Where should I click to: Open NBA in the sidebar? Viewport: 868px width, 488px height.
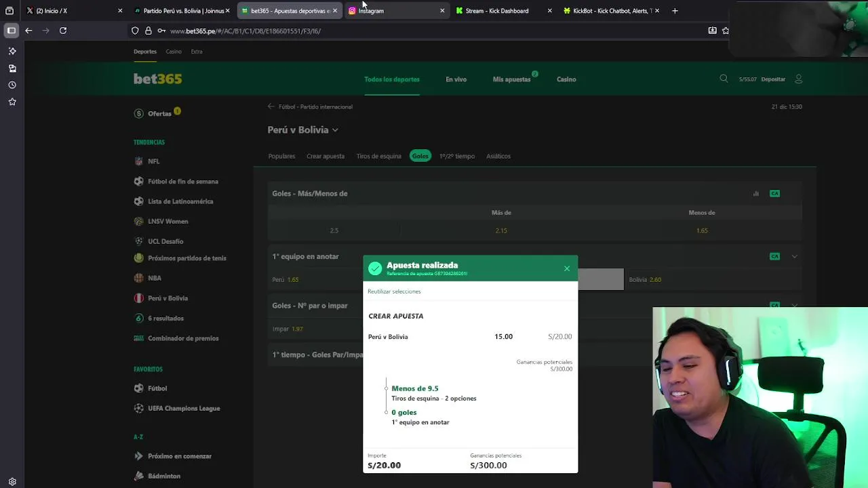[x=155, y=278]
